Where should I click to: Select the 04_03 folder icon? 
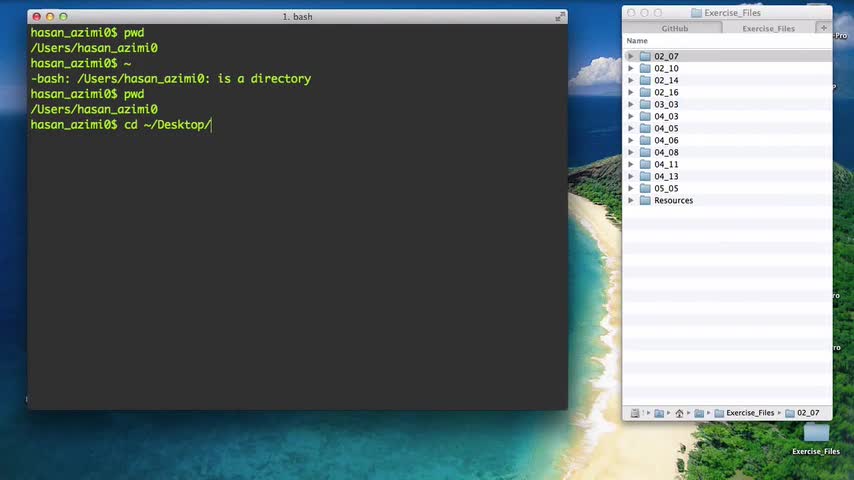coord(645,116)
